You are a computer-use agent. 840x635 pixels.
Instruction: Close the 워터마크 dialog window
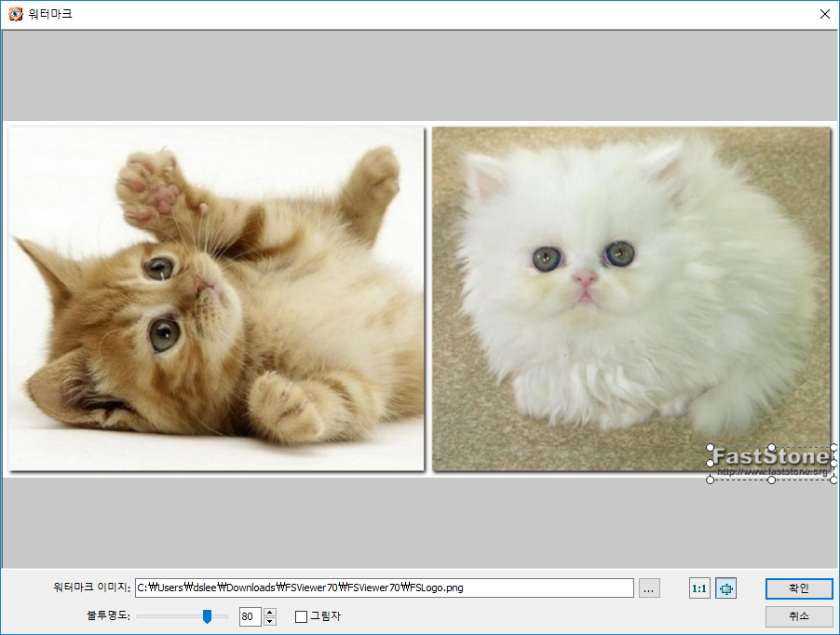(x=824, y=14)
